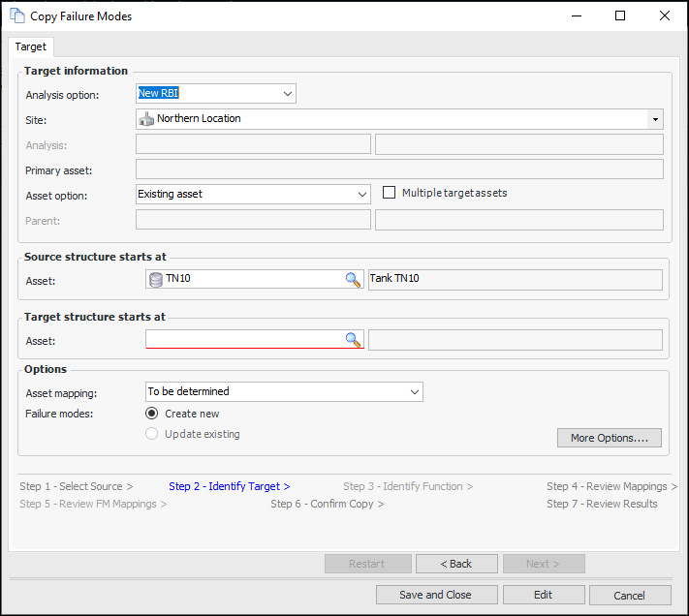The image size is (689, 616).
Task: Click the Northern Location site icon
Action: 147,119
